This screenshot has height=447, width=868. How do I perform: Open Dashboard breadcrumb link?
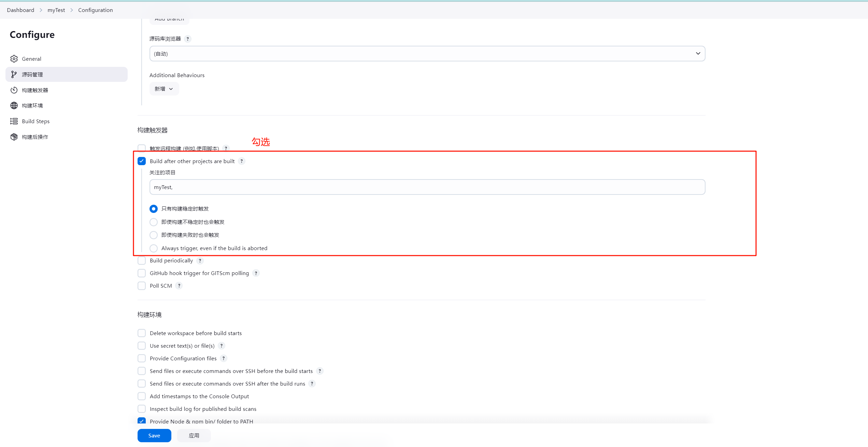click(20, 10)
